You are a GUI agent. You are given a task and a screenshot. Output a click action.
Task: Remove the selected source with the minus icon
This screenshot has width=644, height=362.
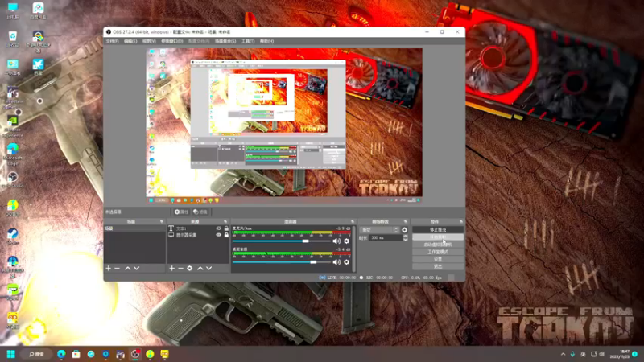click(180, 268)
